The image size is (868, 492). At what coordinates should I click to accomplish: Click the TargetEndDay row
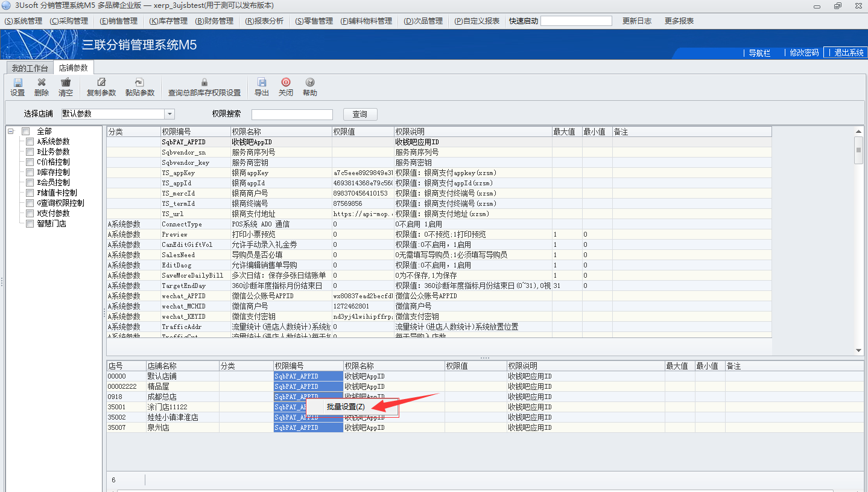click(x=439, y=286)
